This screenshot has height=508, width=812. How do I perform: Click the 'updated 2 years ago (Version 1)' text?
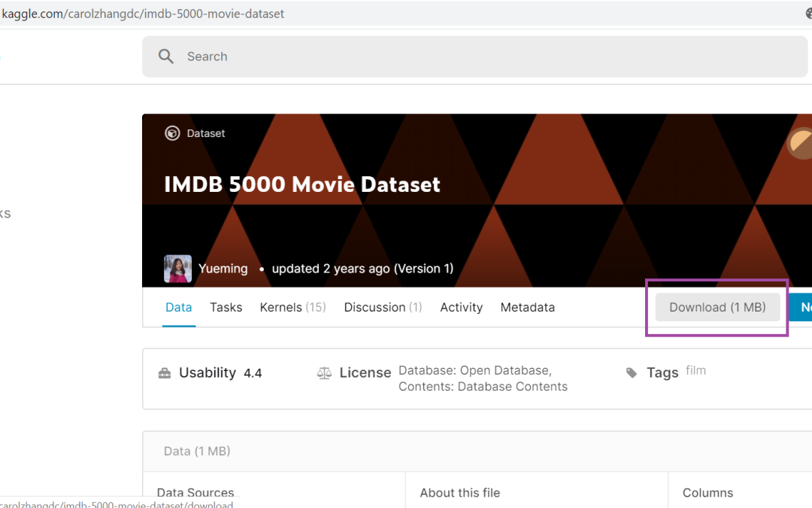click(x=362, y=269)
